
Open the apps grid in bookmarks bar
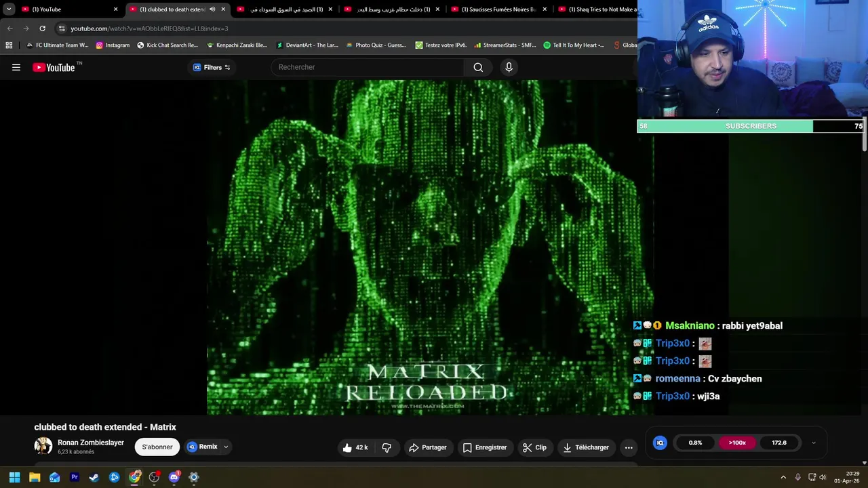point(9,45)
